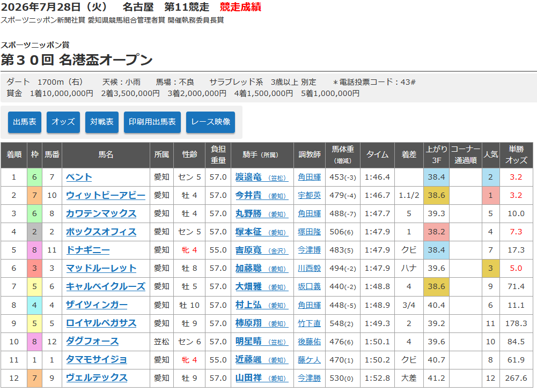Open horse ドナギニー page
Screen dimensions: 537x392
[x=87, y=250]
